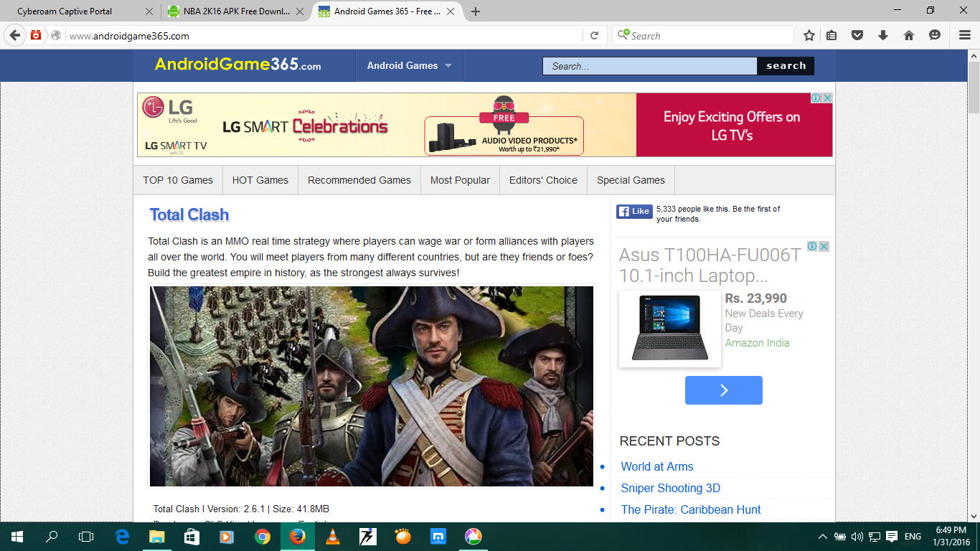Open the Total Clash article title
Image resolution: width=980 pixels, height=551 pixels.
(x=189, y=215)
